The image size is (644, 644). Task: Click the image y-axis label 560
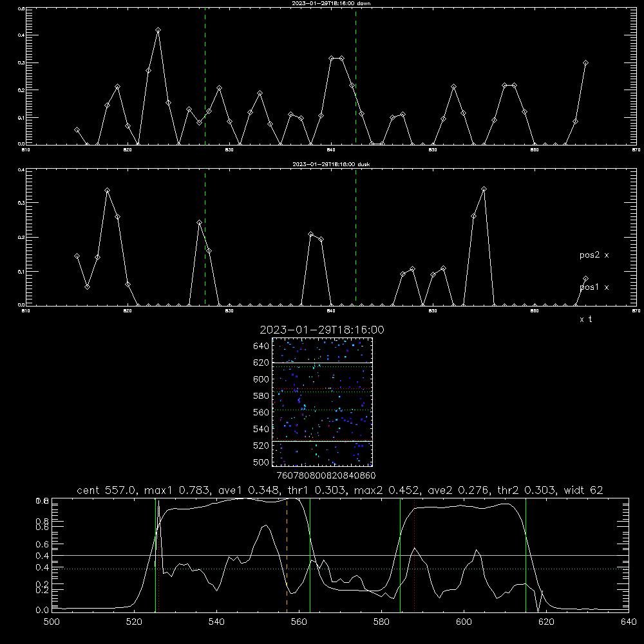click(261, 412)
